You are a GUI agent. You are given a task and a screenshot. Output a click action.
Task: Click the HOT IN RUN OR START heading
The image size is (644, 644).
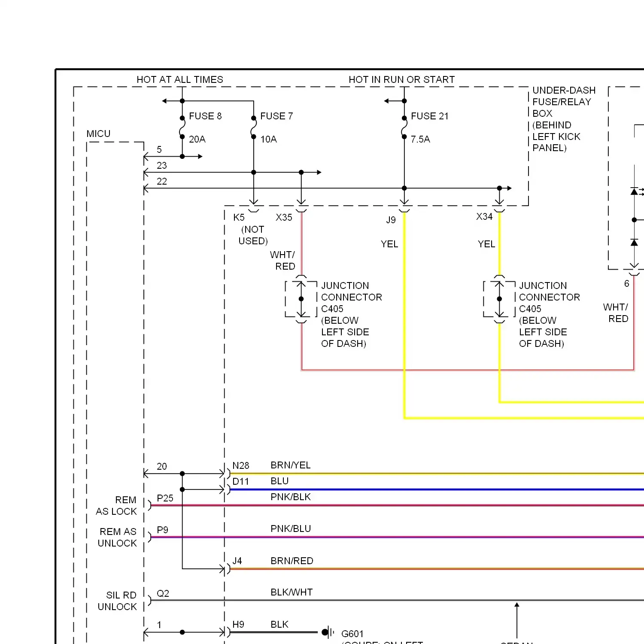[x=401, y=79]
